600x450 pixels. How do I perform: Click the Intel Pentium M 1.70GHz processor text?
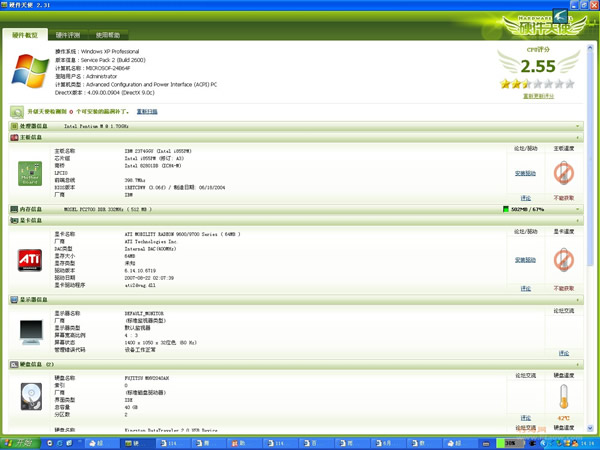96,126
